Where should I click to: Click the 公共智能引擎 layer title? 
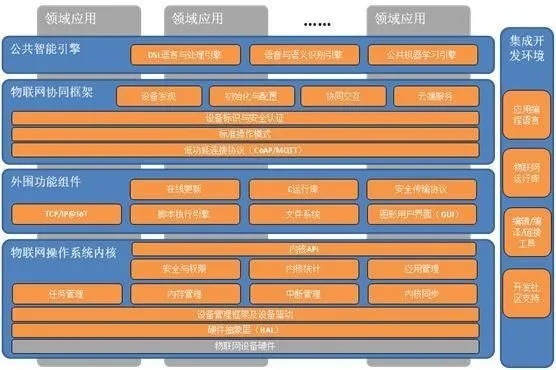(45, 49)
